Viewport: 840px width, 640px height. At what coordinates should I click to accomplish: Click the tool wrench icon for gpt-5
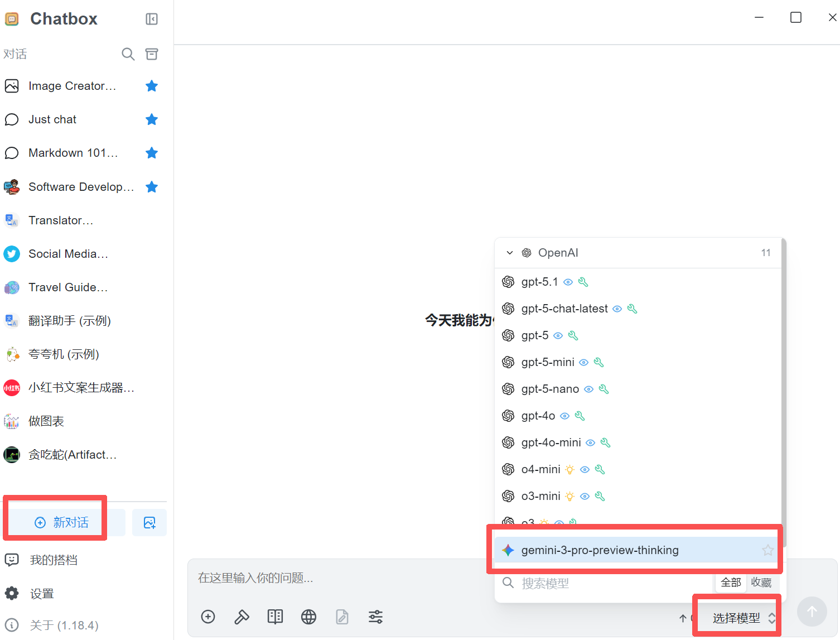[x=573, y=336]
